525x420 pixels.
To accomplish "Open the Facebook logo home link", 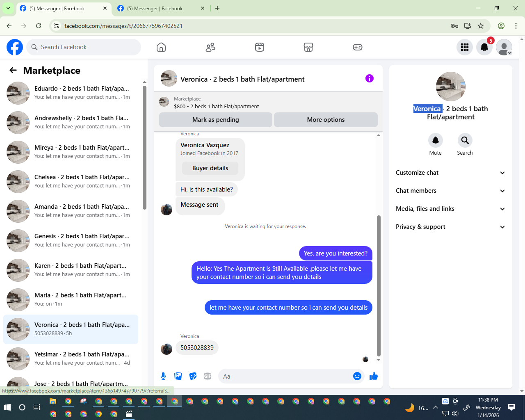I will 15,47.
